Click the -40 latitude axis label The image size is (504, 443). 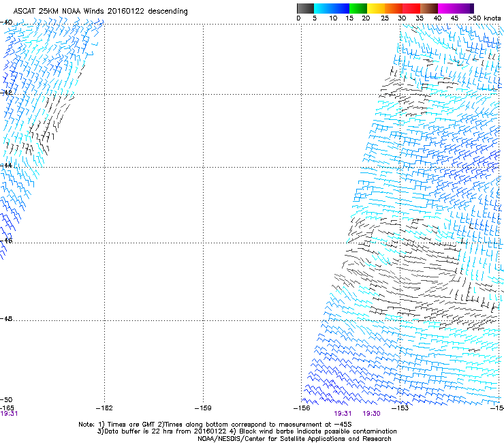click(6, 22)
